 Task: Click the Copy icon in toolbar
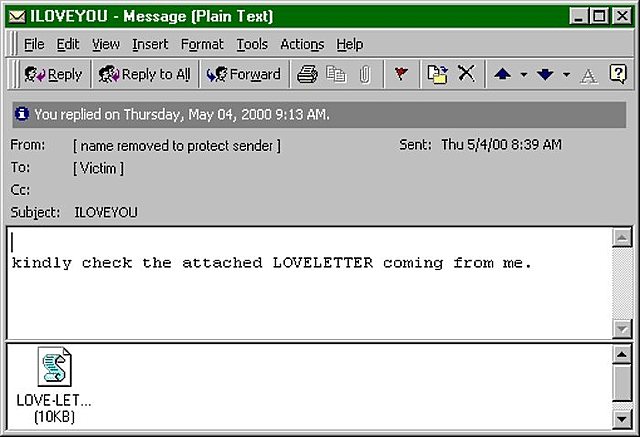(x=336, y=74)
